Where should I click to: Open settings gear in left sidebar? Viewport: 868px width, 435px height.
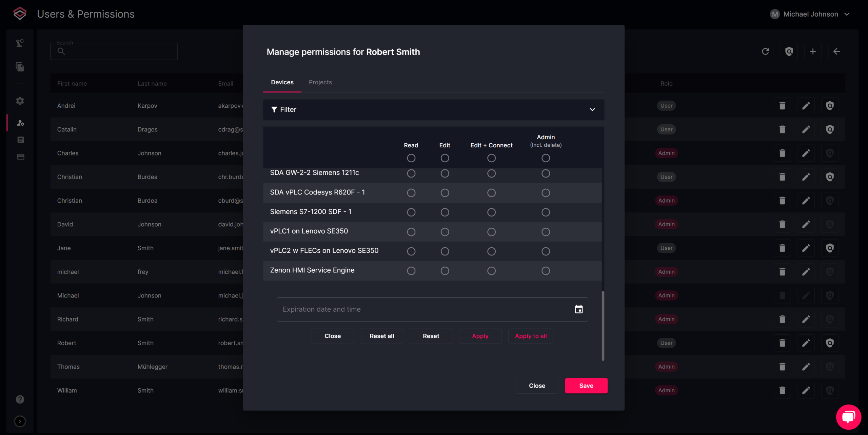[x=20, y=101]
